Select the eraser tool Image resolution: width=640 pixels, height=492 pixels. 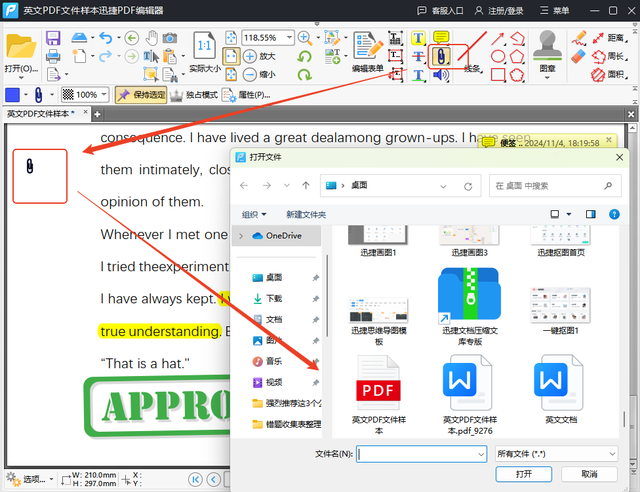[x=578, y=56]
